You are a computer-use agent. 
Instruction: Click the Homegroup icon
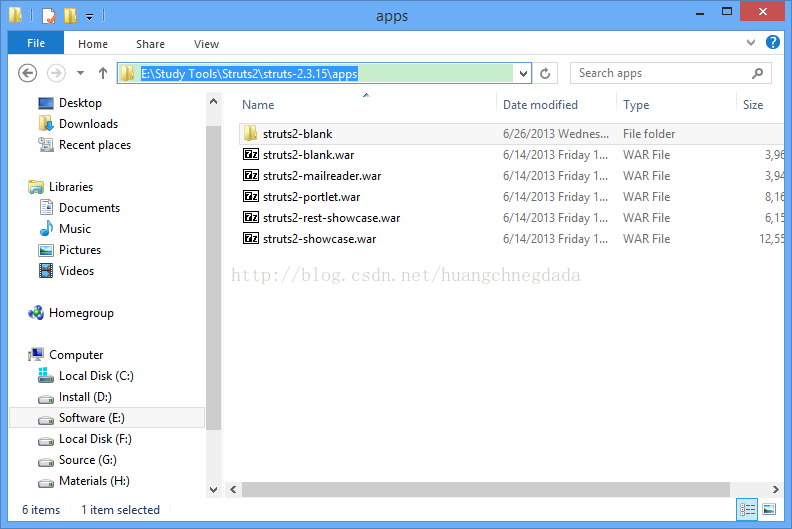[36, 313]
